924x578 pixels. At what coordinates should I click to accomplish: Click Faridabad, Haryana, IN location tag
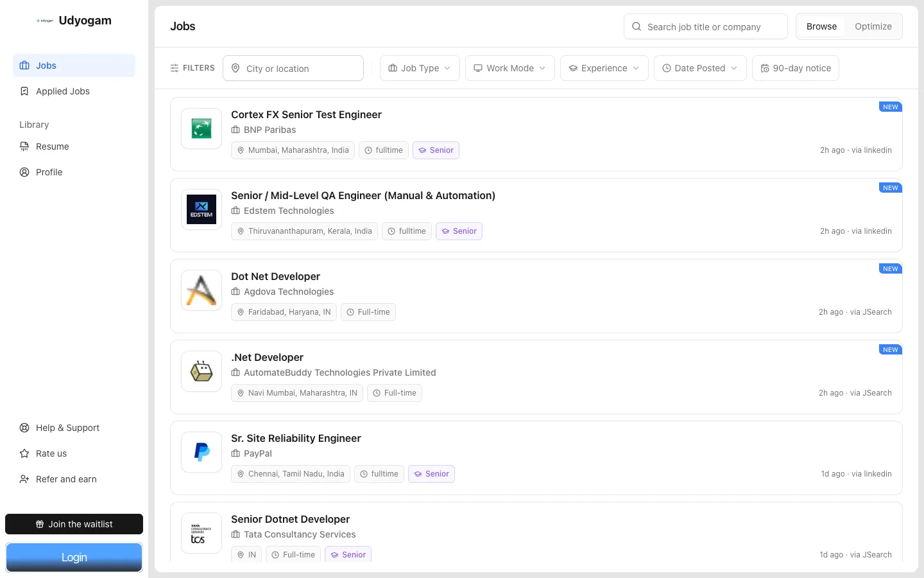click(x=284, y=312)
